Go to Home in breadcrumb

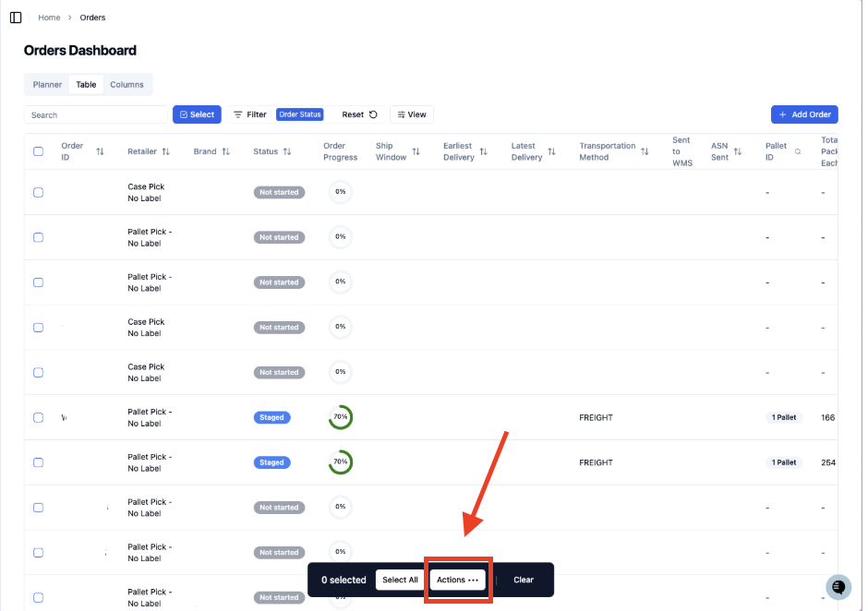click(49, 18)
